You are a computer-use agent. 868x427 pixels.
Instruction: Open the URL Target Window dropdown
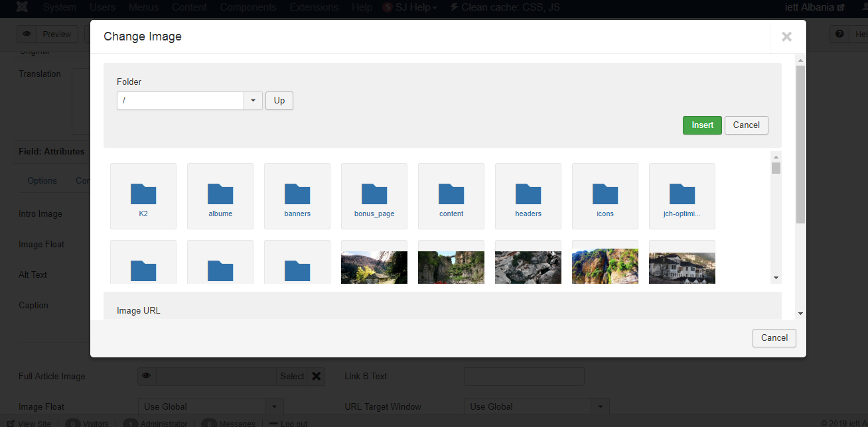tap(536, 406)
